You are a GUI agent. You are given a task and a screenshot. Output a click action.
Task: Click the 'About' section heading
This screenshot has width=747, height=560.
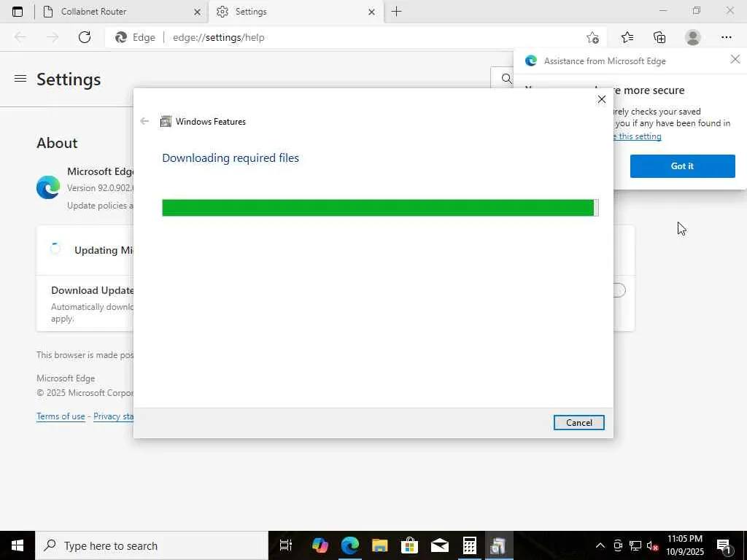tap(57, 143)
